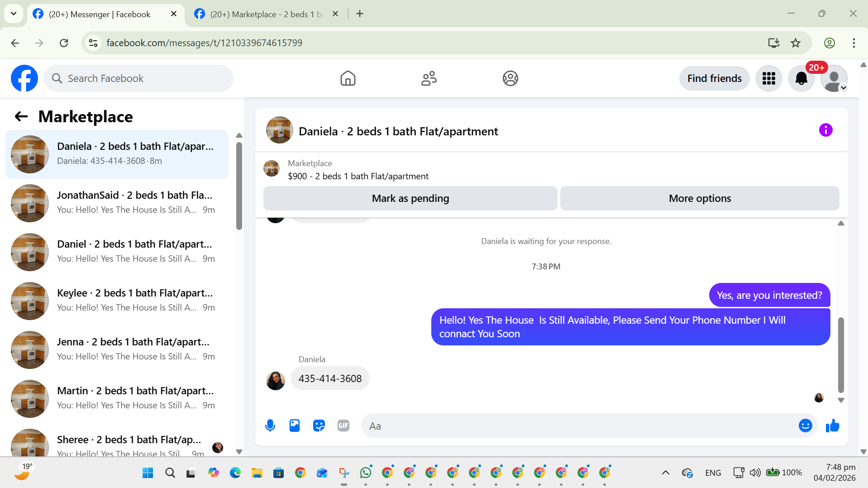The width and height of the screenshot is (868, 488).
Task: Choose a sticker icon
Action: pyautogui.click(x=319, y=426)
